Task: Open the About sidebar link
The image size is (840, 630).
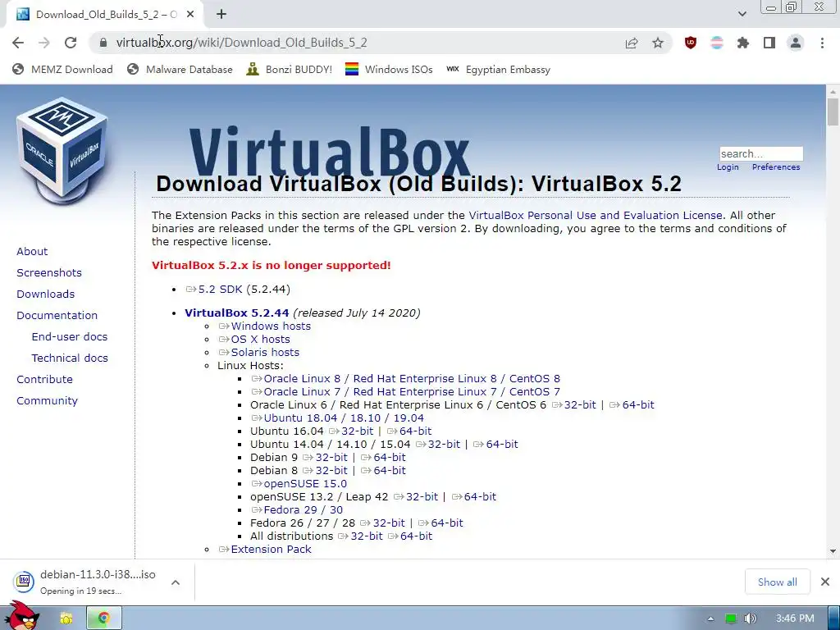Action: pos(32,251)
